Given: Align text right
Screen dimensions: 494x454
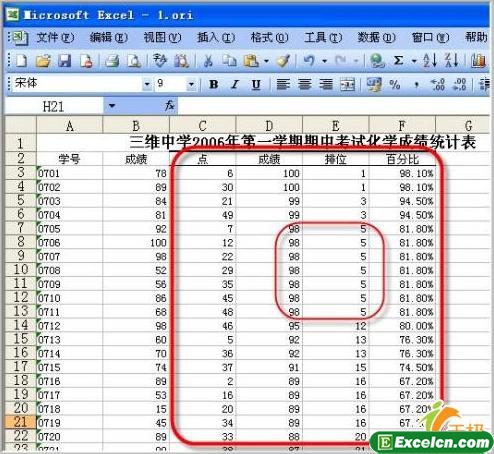Looking at the screenshot, I should 326,84.
